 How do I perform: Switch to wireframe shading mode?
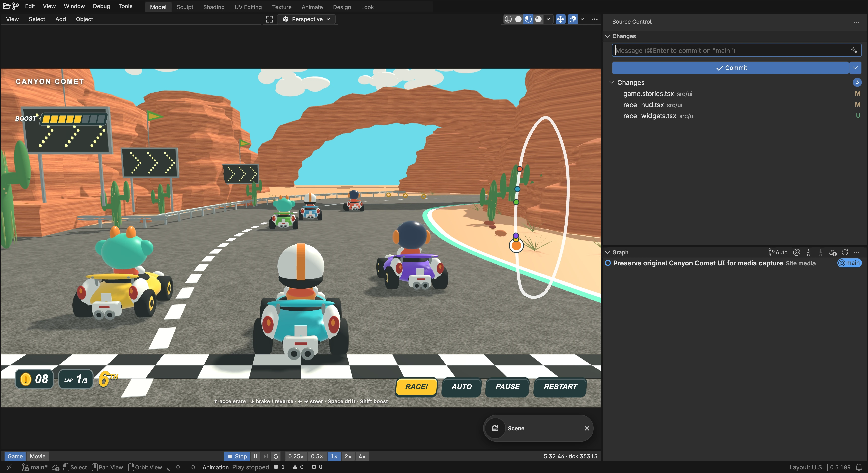(x=508, y=19)
